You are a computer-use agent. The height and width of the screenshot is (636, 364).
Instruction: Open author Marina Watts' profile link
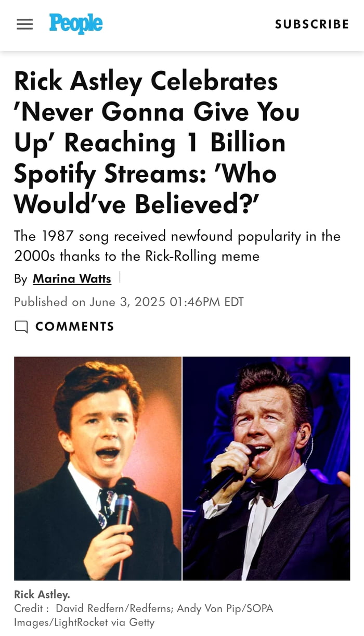click(x=72, y=279)
